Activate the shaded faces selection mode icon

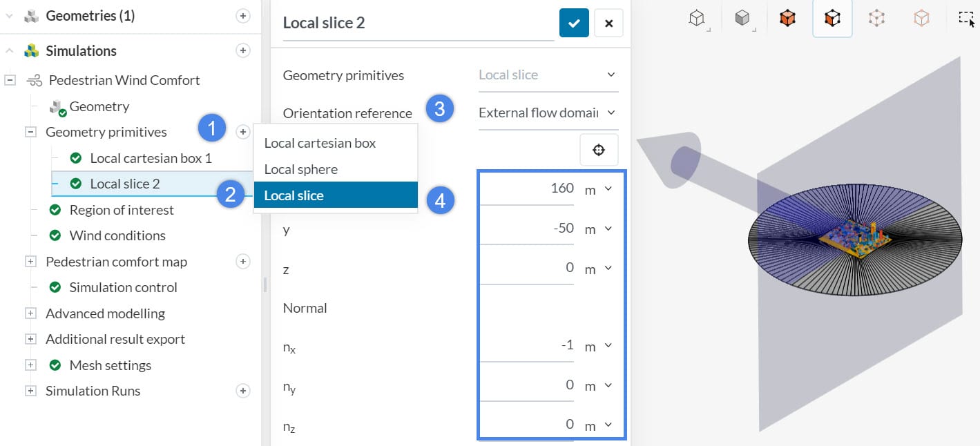click(x=788, y=18)
